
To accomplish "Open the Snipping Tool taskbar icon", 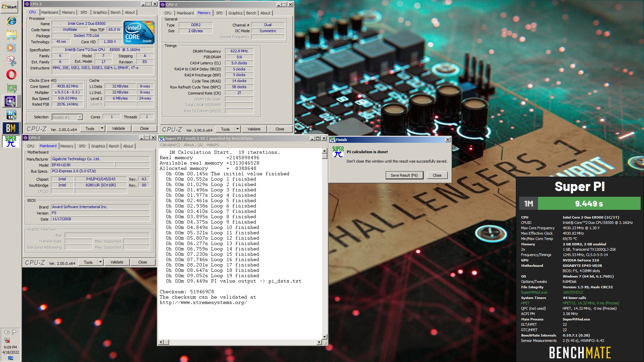I will [x=11, y=61].
